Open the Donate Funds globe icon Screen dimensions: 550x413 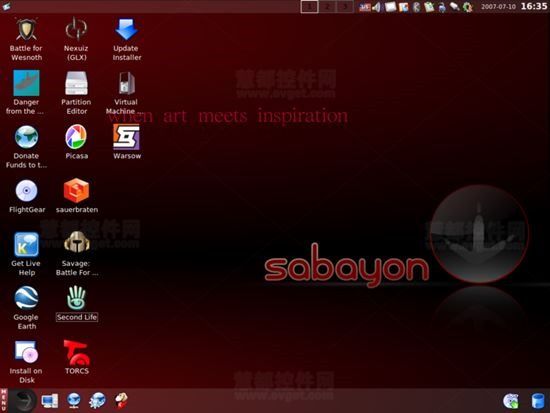[26, 137]
